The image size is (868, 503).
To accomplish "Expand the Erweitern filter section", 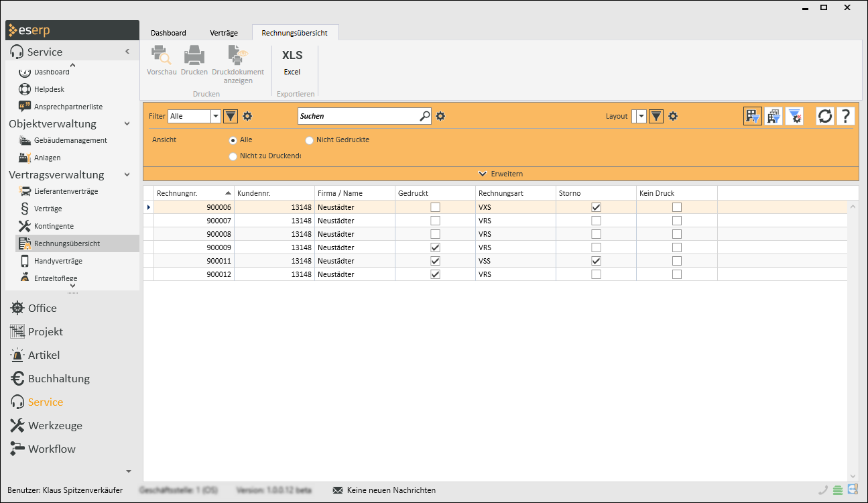I will click(501, 174).
